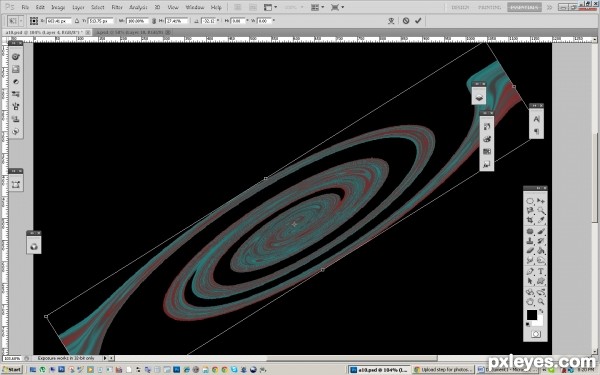Viewport: 600px width, 375px height.
Task: Click the zoom percentage field in status bar
Action: [x=12, y=358]
